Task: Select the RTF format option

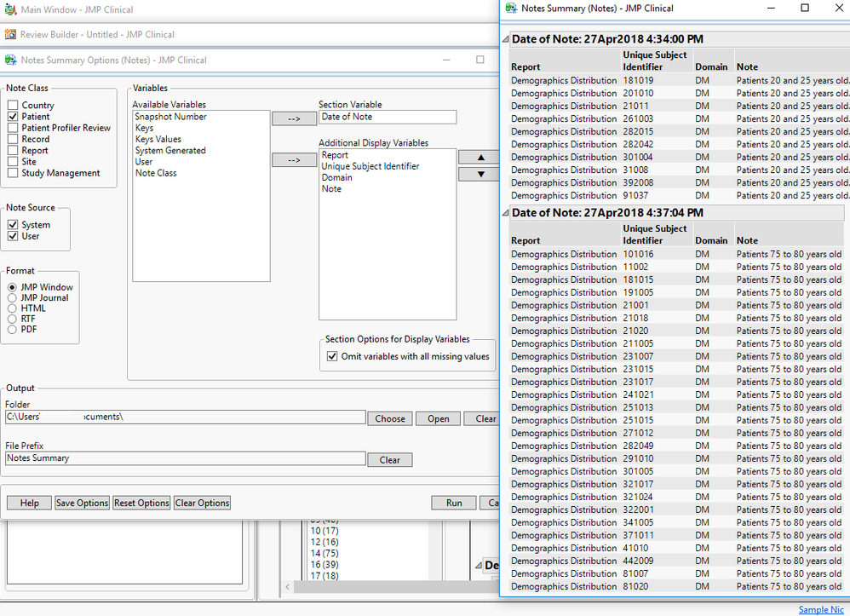Action: pos(12,319)
